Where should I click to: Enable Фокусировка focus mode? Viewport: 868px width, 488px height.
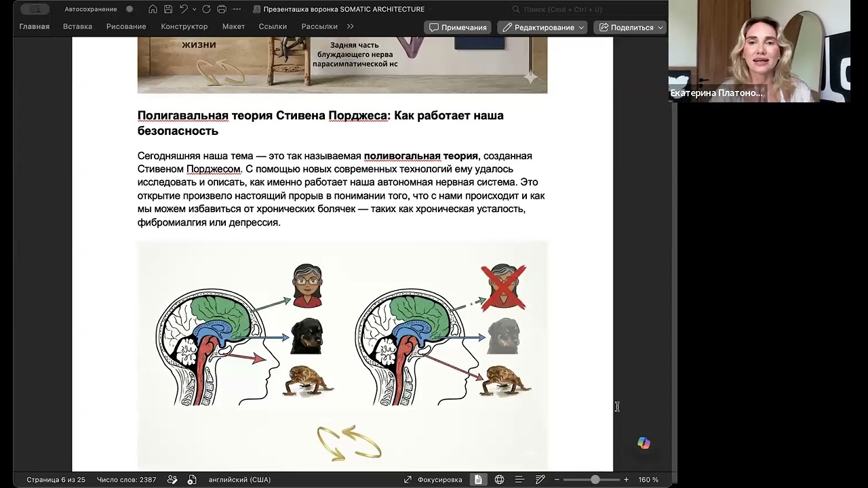(433, 479)
